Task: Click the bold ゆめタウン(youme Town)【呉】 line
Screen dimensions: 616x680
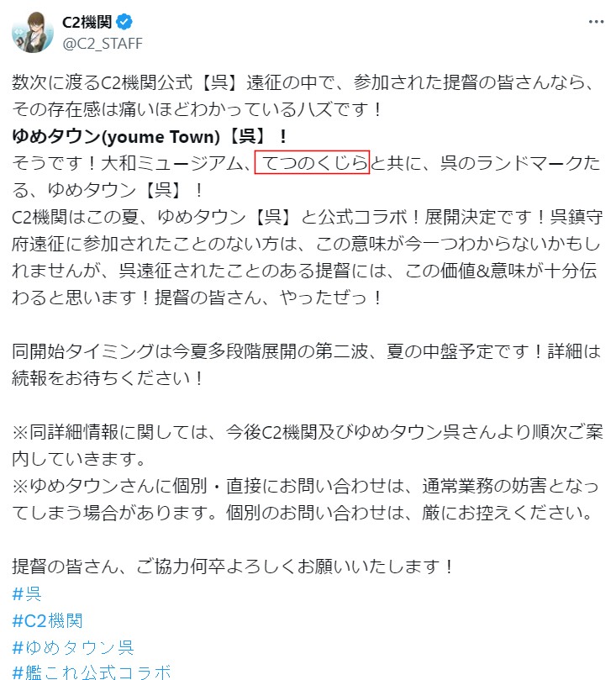Action: [x=150, y=136]
